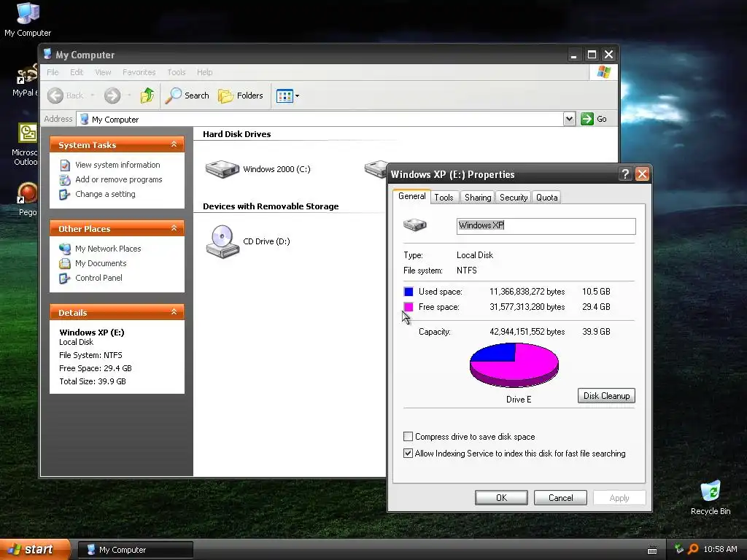Click the Change a setting link
Image resolution: width=747 pixels, height=560 pixels.
click(105, 194)
